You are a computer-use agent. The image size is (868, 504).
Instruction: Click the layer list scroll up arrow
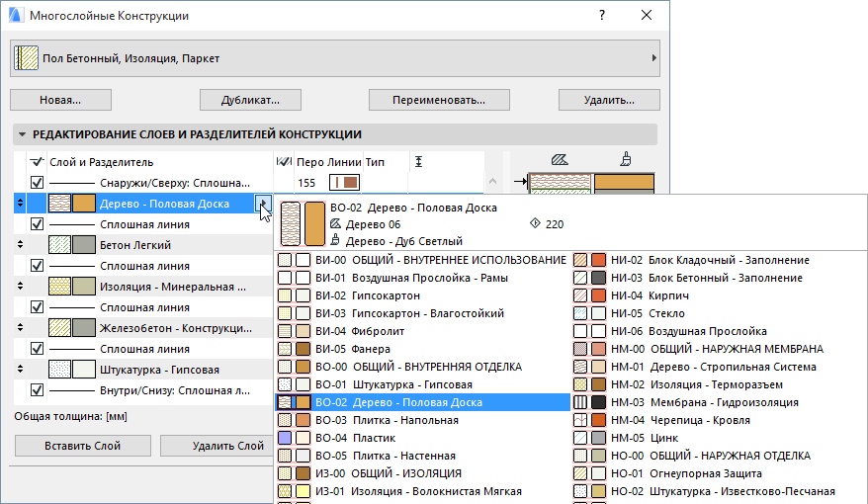click(492, 182)
